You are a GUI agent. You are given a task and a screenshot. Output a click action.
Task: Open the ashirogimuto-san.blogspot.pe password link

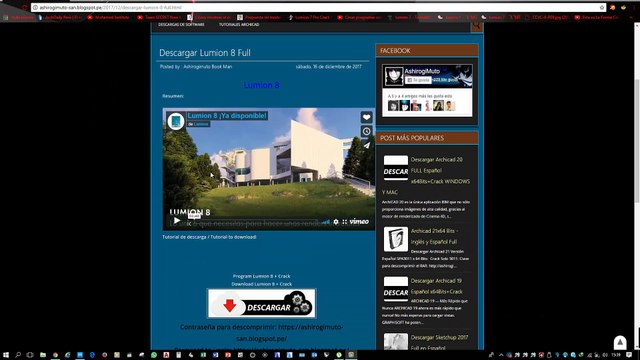tap(290, 333)
